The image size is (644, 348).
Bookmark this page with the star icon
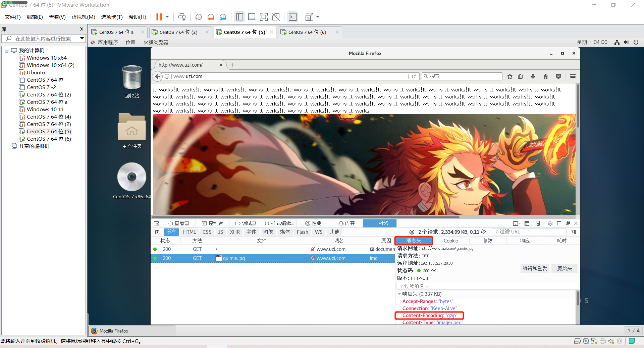510,76
